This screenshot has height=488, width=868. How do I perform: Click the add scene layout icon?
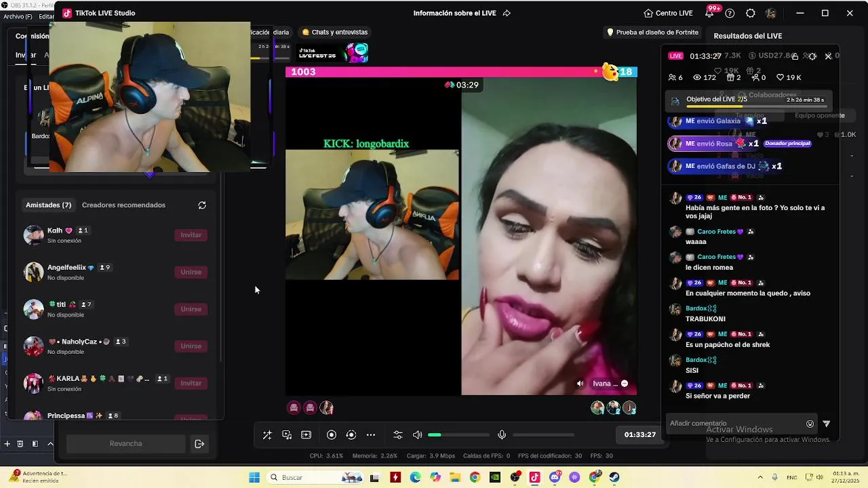tap(307, 435)
